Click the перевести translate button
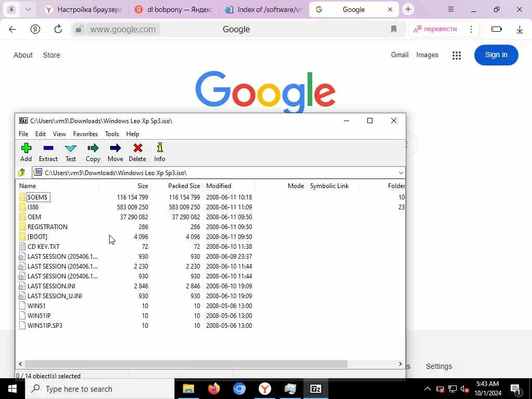 [x=435, y=29]
